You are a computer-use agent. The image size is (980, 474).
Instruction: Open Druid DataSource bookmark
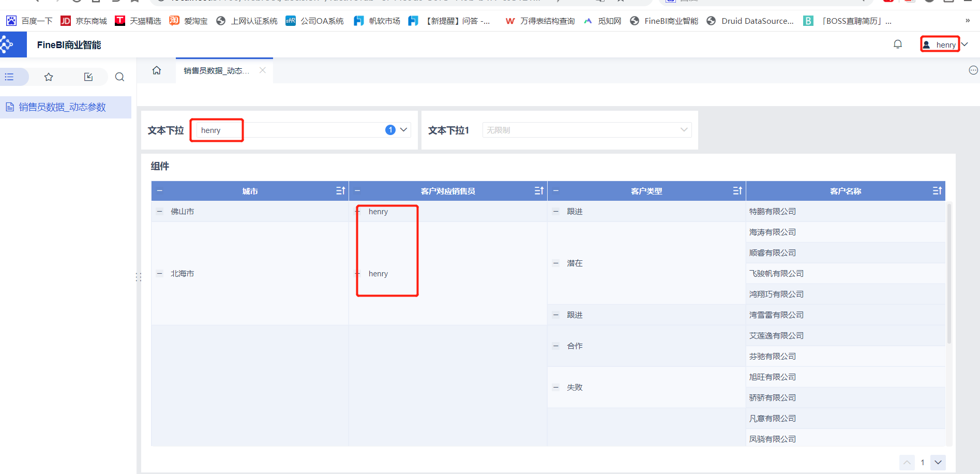[750, 21]
